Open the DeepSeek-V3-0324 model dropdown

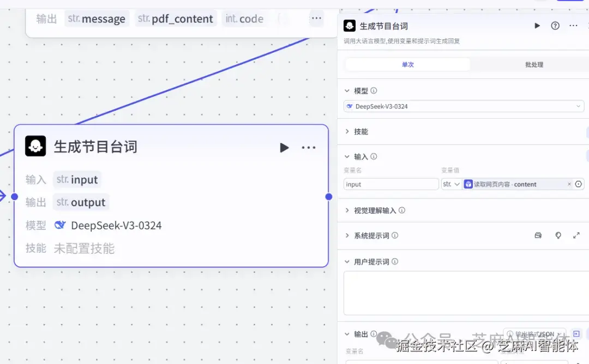(464, 106)
